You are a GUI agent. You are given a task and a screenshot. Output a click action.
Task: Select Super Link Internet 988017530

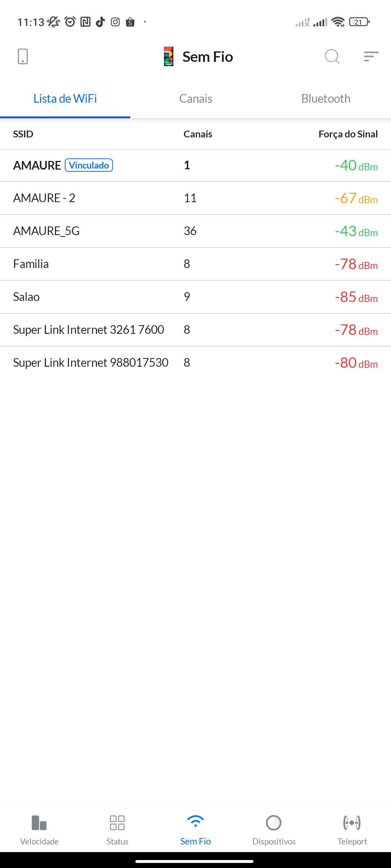coord(195,363)
